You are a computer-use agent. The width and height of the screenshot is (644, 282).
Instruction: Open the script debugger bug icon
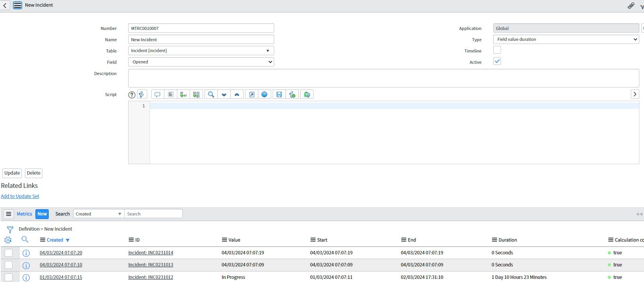(307, 95)
